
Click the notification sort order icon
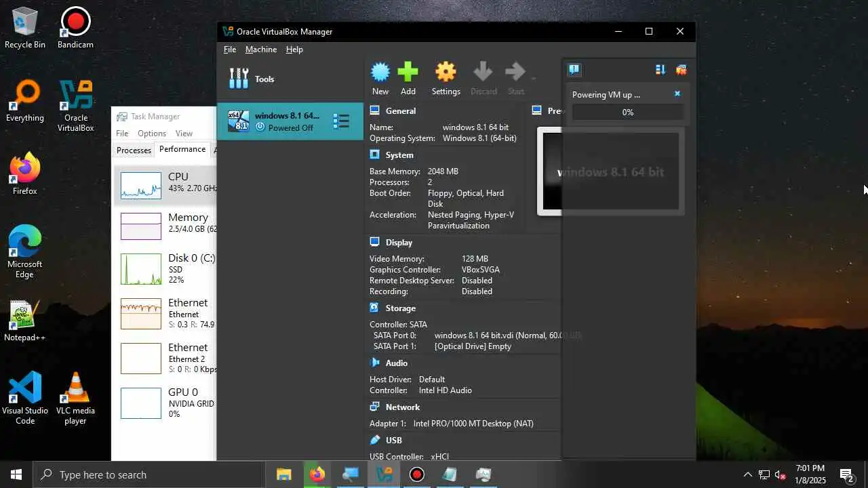(x=660, y=70)
